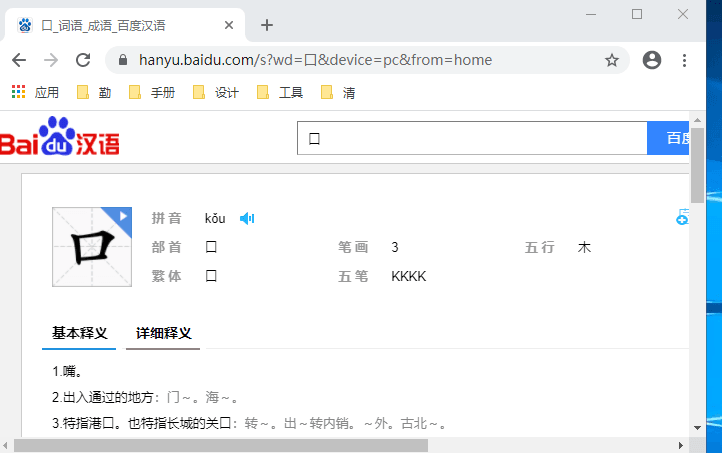Click the address bar URL
The image size is (722, 453).
point(315,60)
